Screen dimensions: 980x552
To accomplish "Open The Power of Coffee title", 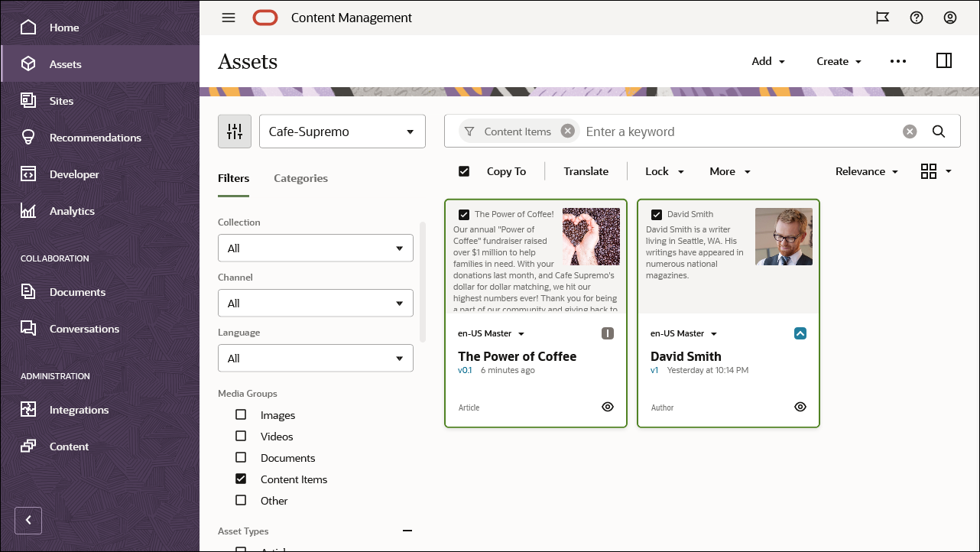I will [x=518, y=356].
